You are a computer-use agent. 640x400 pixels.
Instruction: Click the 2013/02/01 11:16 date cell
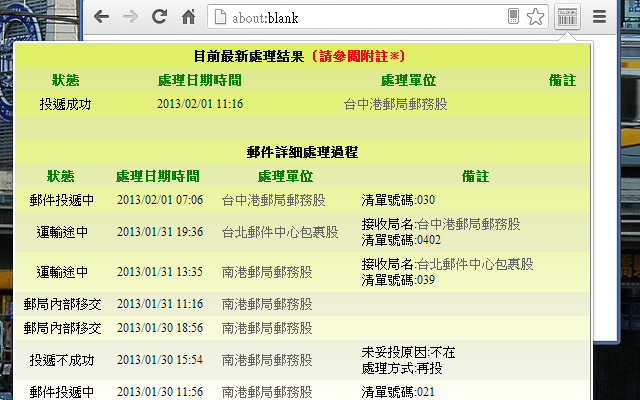coord(200,104)
